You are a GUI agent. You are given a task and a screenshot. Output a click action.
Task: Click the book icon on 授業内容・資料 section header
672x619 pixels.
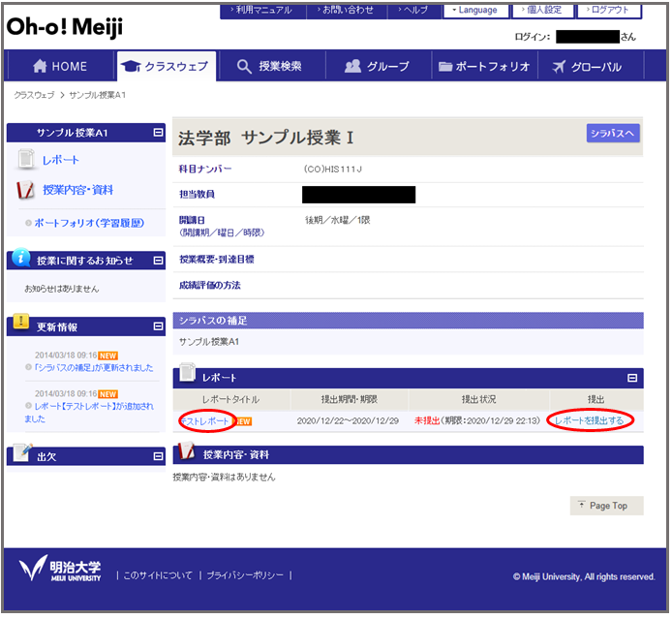coord(187,450)
